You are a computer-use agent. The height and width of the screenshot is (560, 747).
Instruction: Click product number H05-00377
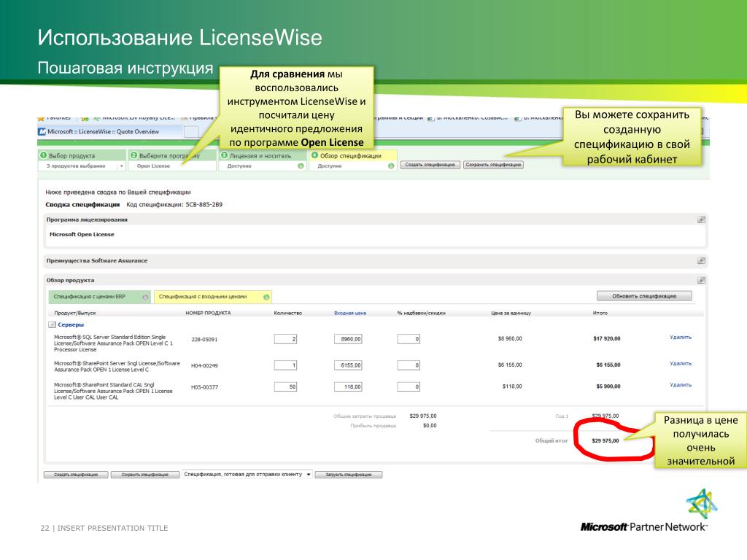204,387
